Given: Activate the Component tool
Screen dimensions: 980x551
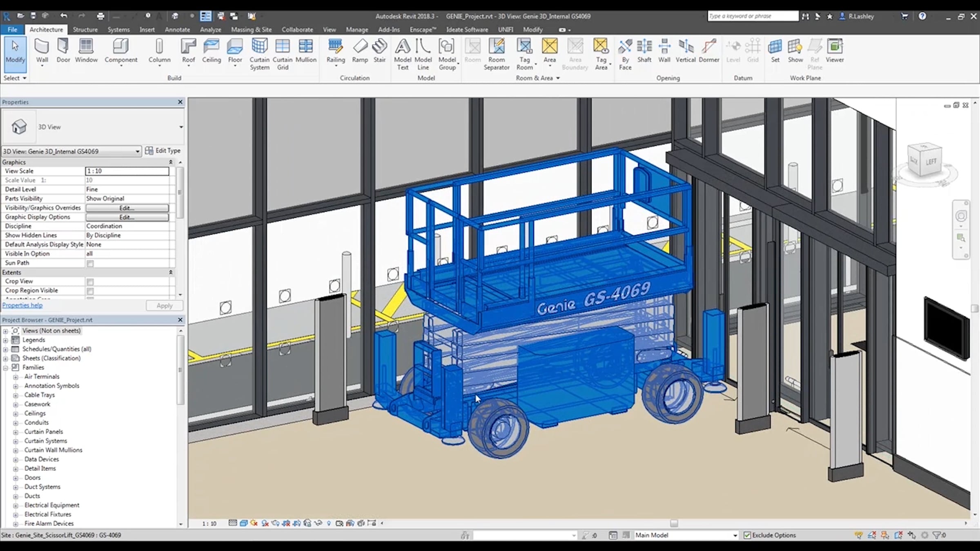Looking at the screenshot, I should 121,51.
